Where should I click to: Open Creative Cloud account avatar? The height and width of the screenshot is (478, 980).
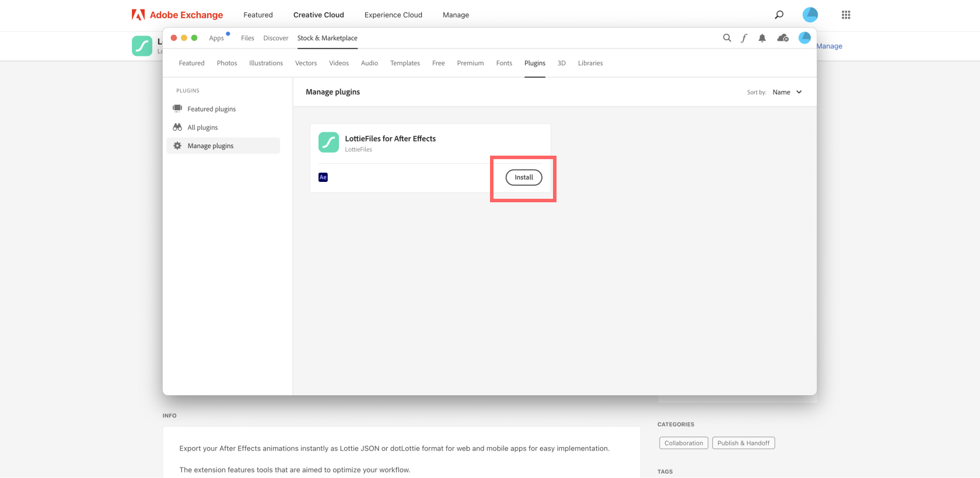pyautogui.click(x=804, y=38)
